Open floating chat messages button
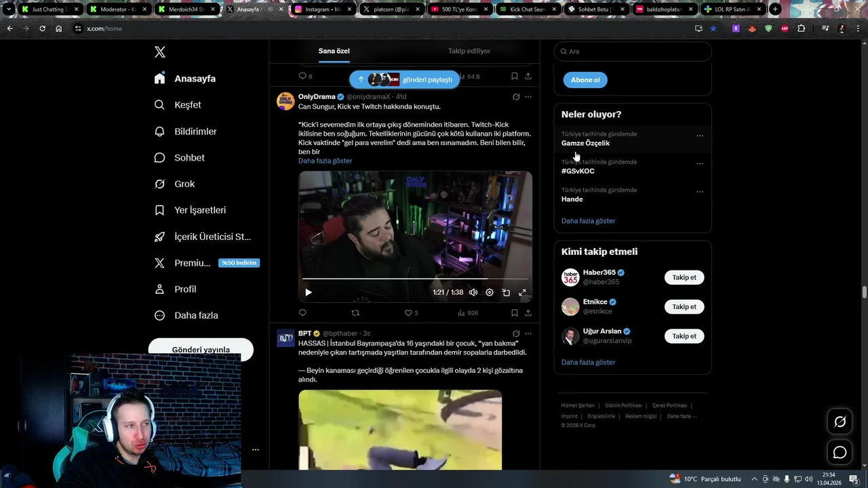 pyautogui.click(x=840, y=452)
